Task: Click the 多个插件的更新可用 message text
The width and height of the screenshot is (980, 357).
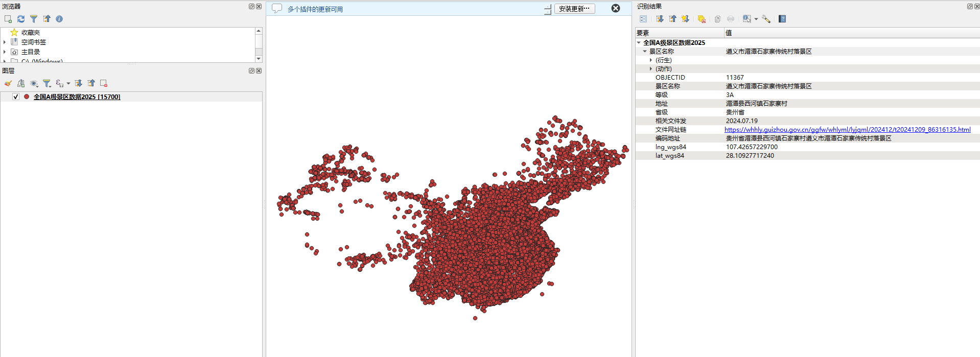Action: point(315,9)
